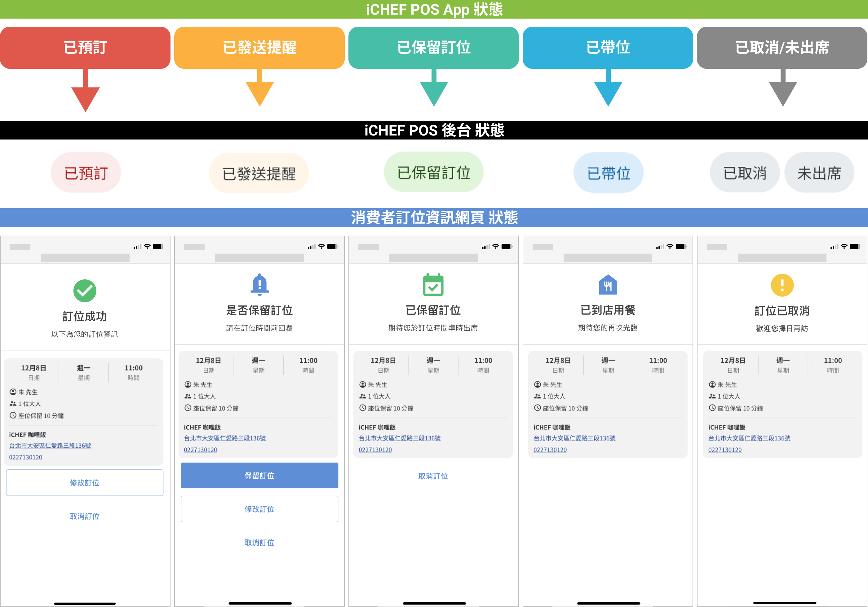The width and height of the screenshot is (868, 607).
Task: Click 修改訂位 in the 是否保留訂位 screen
Action: tap(259, 509)
